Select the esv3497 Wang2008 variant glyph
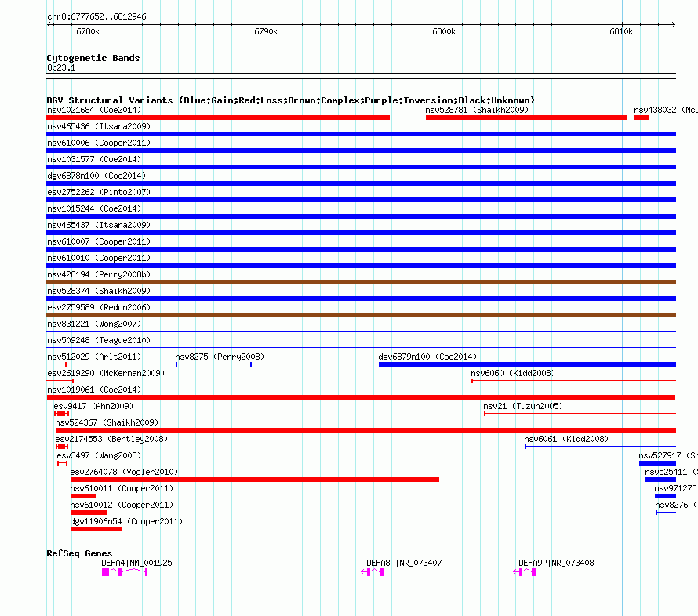 62,463
